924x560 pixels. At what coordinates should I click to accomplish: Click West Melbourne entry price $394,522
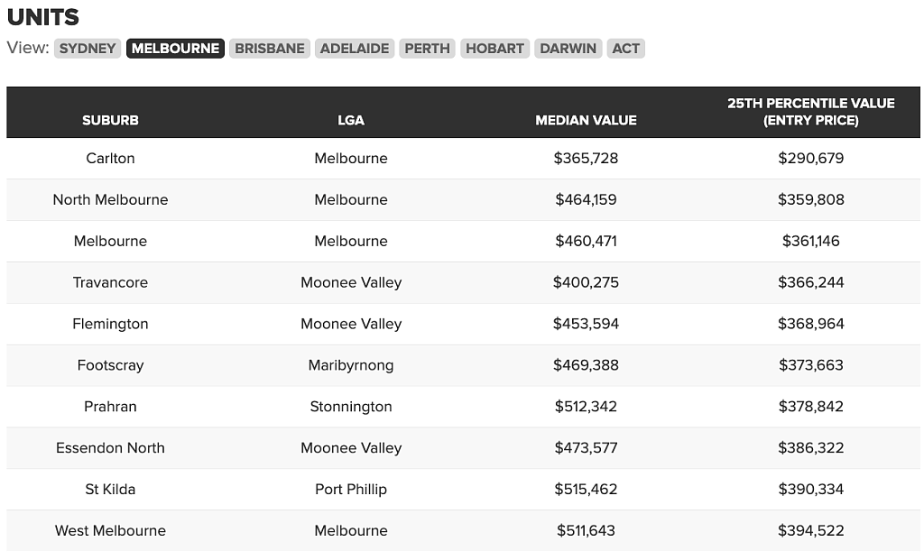[x=811, y=530]
